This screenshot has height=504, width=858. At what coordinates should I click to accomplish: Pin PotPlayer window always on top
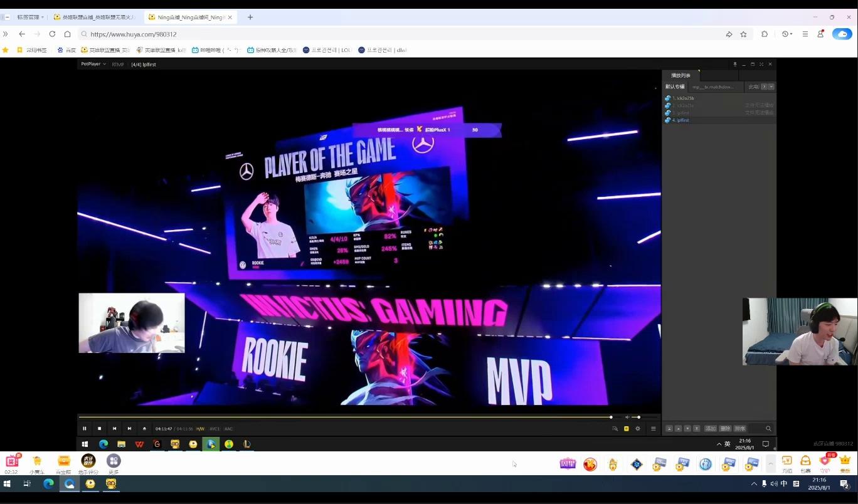735,64
